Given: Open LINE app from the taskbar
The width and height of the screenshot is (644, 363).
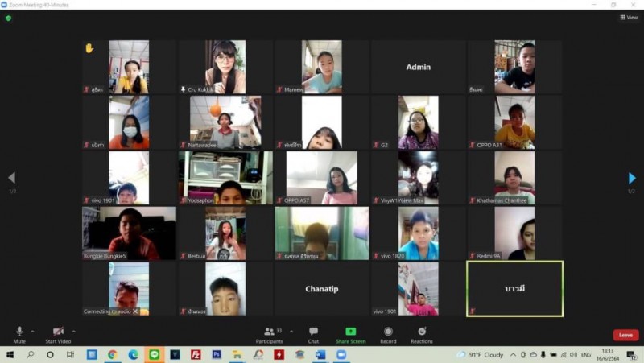Looking at the screenshot, I should tap(154, 354).
